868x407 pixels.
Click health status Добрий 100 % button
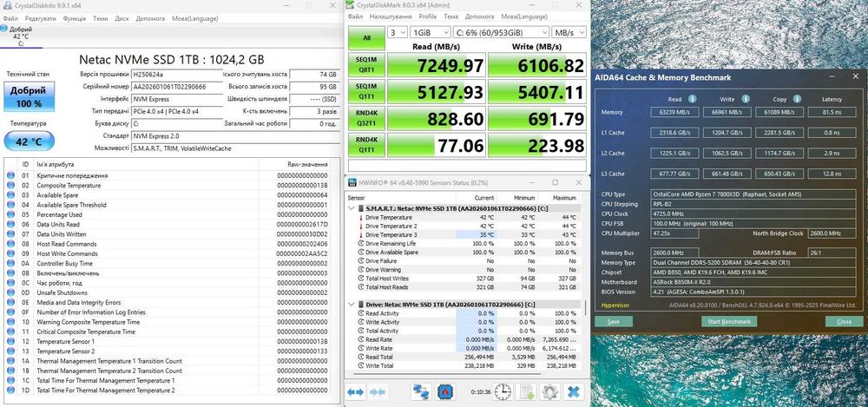(x=30, y=96)
